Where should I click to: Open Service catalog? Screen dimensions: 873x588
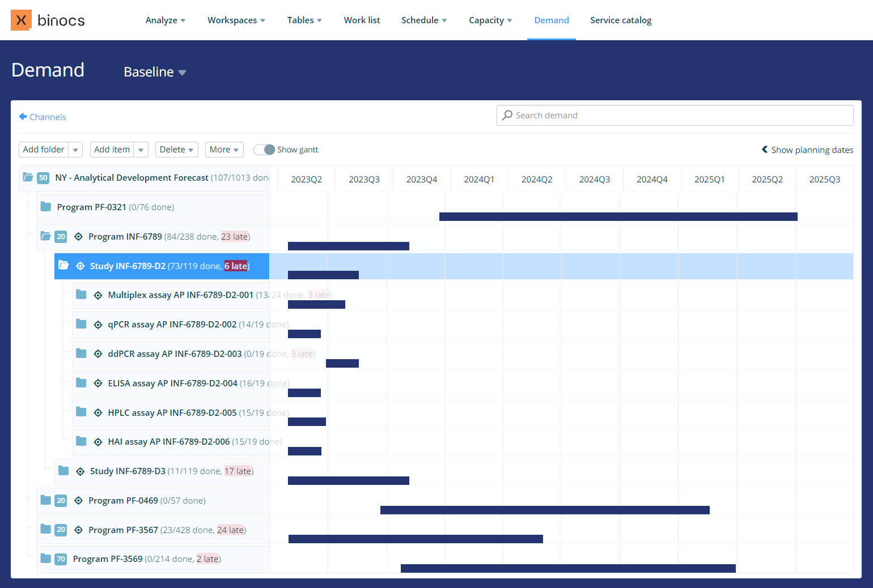coord(621,20)
